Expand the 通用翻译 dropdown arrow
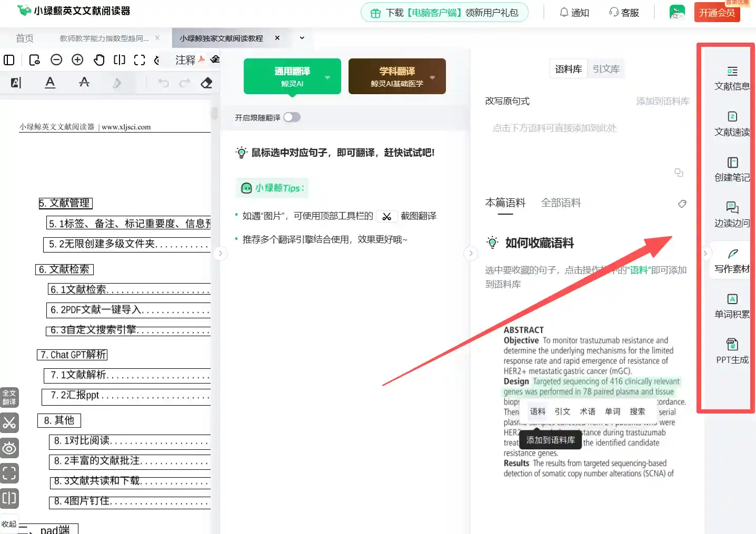 coord(327,77)
